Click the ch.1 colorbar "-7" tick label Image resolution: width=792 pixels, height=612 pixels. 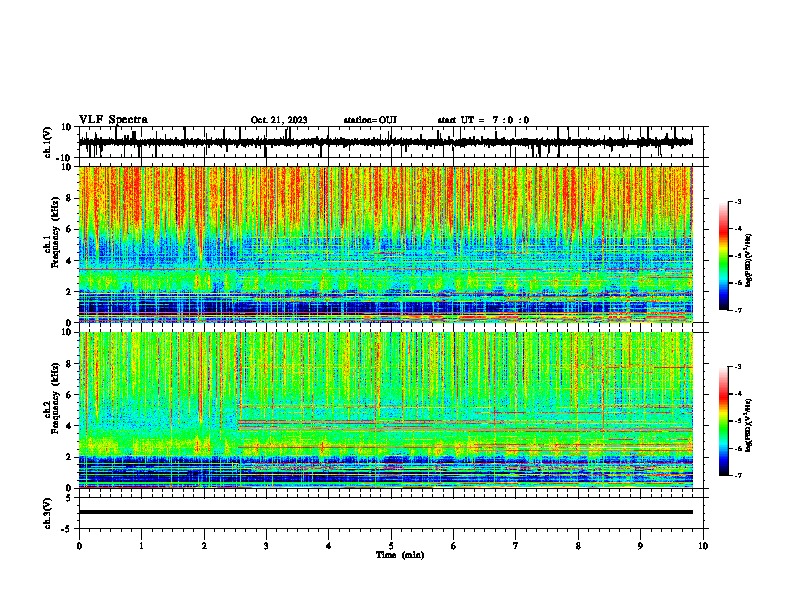737,310
